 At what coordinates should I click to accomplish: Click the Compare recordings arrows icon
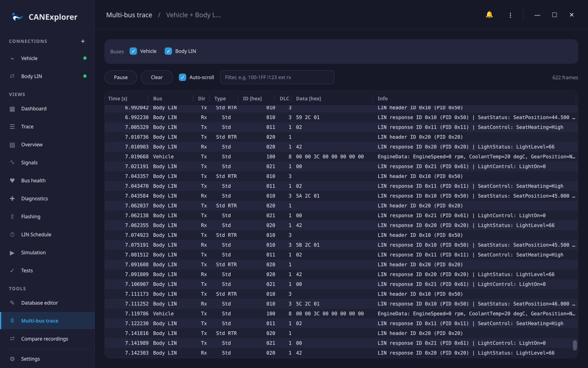coord(12,339)
